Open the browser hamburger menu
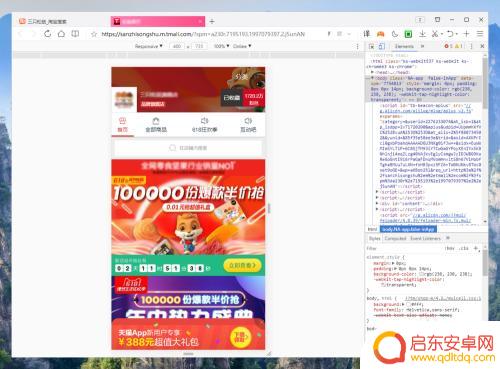Image resolution: width=500 pixels, height=369 pixels. pos(480,34)
